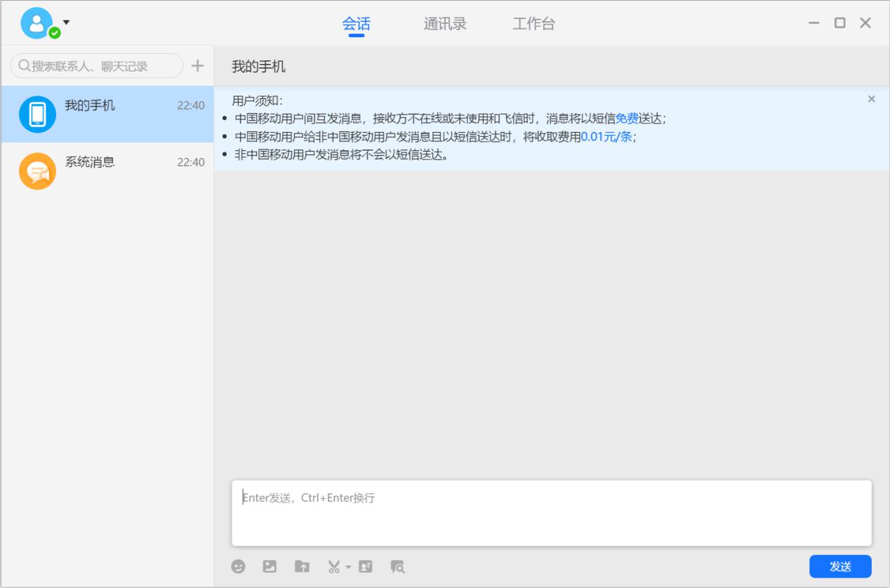Image resolution: width=890 pixels, height=588 pixels.
Task: Click the profile avatar icon
Action: [36, 22]
